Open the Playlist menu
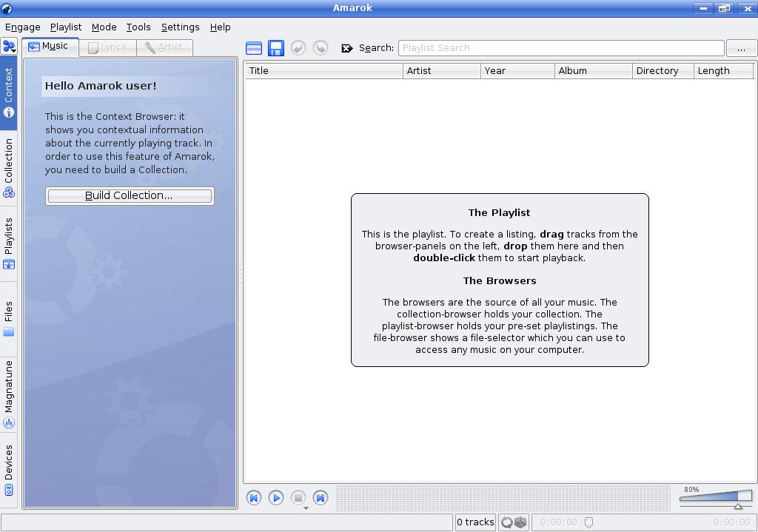 point(66,27)
